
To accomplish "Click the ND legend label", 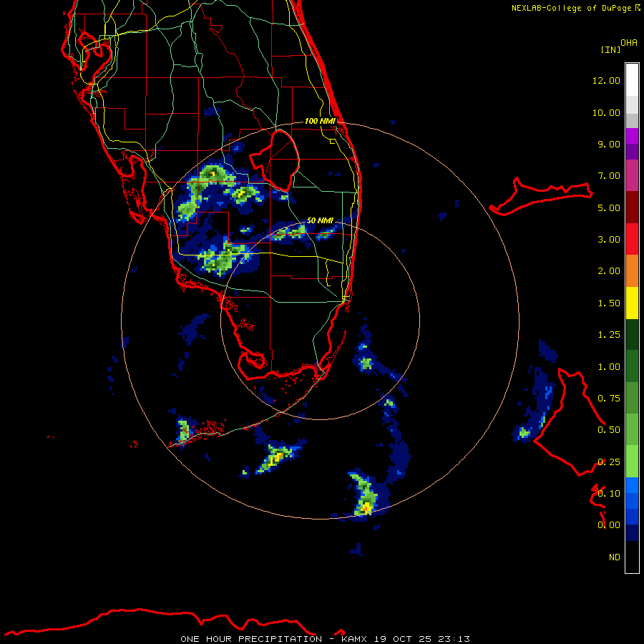I will [615, 557].
